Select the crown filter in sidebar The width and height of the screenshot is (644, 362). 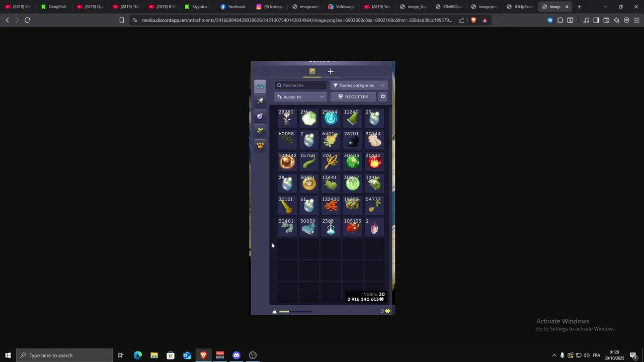[260, 146]
